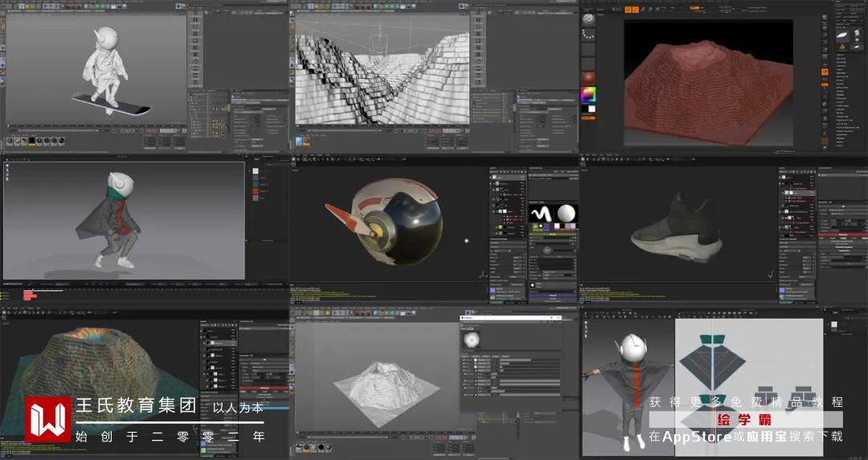The height and width of the screenshot is (460, 868).
Task: Click the rainbow color picker square in ZBrush
Action: pos(588,95)
